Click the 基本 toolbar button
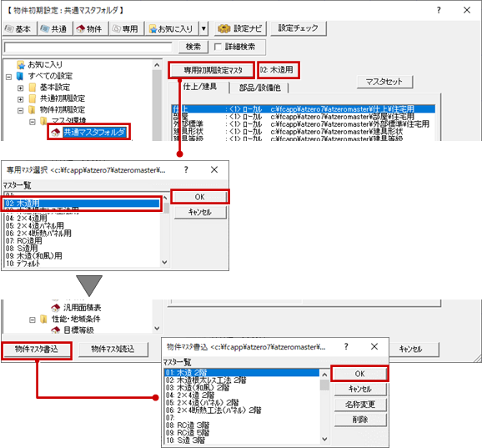The image size is (482, 448). 19,29
